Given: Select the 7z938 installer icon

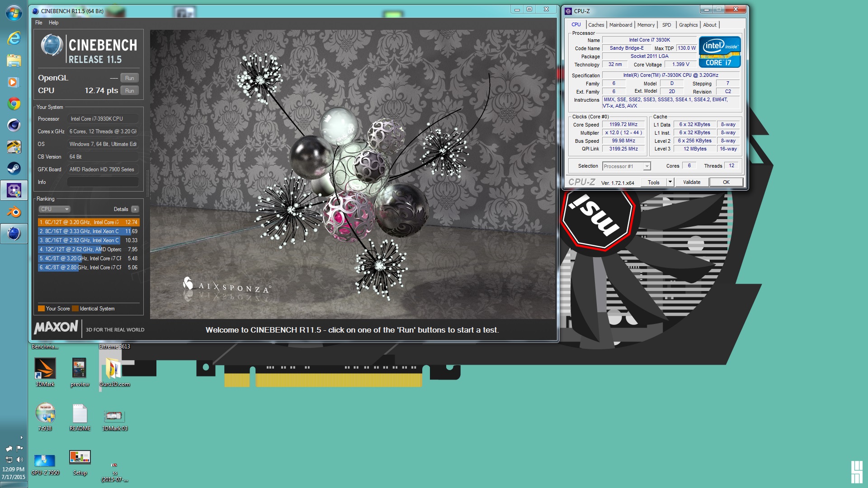Looking at the screenshot, I should point(45,417).
